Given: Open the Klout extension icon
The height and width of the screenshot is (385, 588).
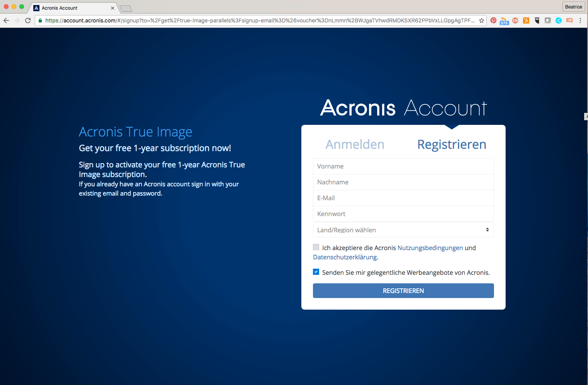Looking at the screenshot, I should (569, 20).
